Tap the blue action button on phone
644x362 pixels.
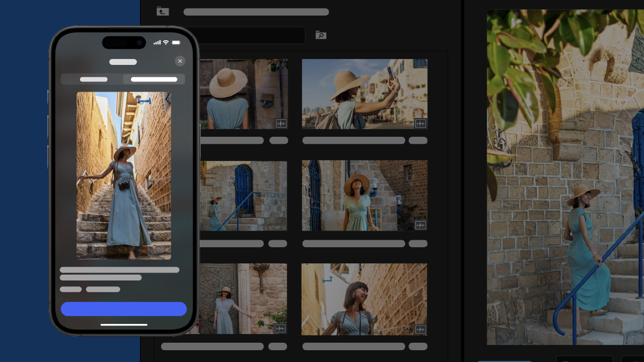pyautogui.click(x=123, y=309)
